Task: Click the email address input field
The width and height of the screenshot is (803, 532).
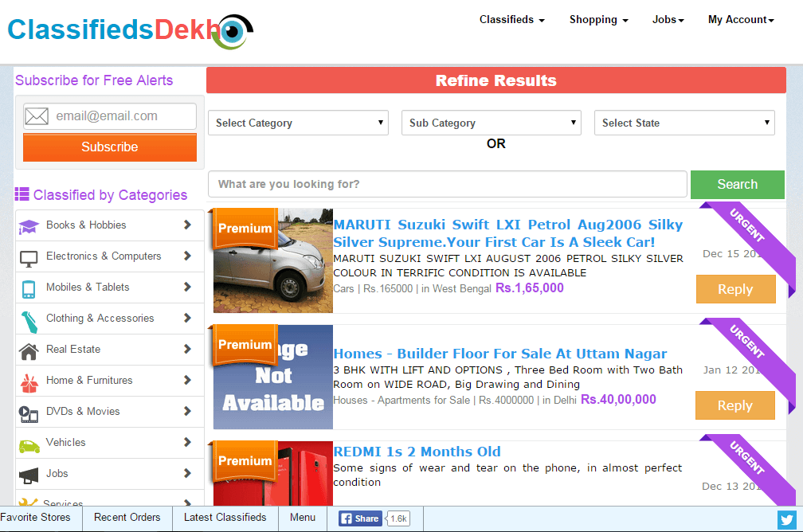Action: [x=110, y=116]
